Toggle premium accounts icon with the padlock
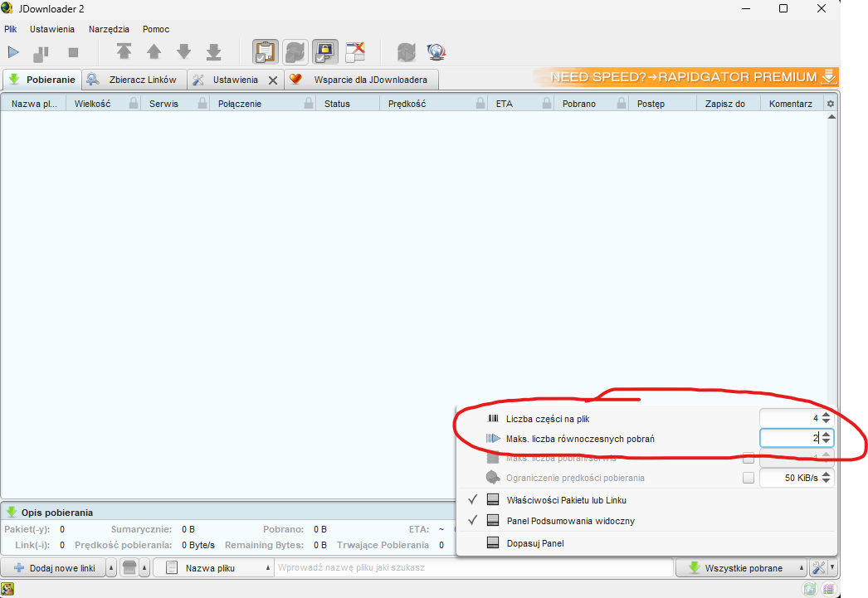Screen dimensions: 868x598 [325, 52]
